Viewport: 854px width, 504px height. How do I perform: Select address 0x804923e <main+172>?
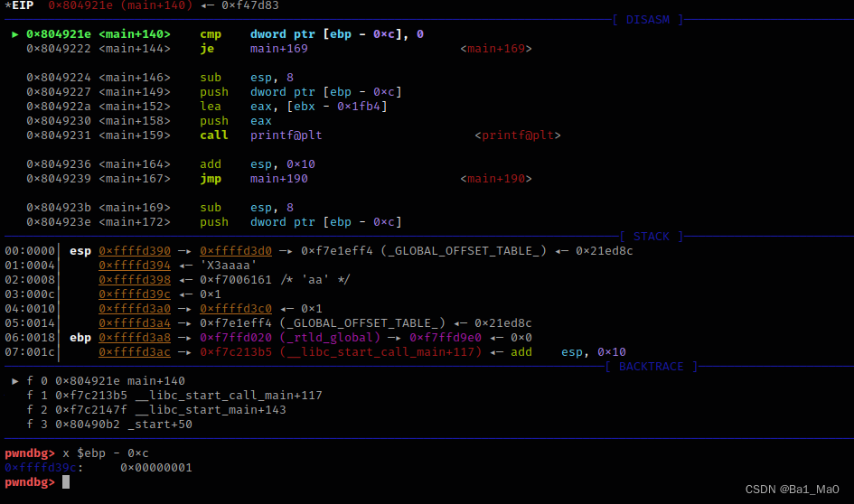pos(98,222)
